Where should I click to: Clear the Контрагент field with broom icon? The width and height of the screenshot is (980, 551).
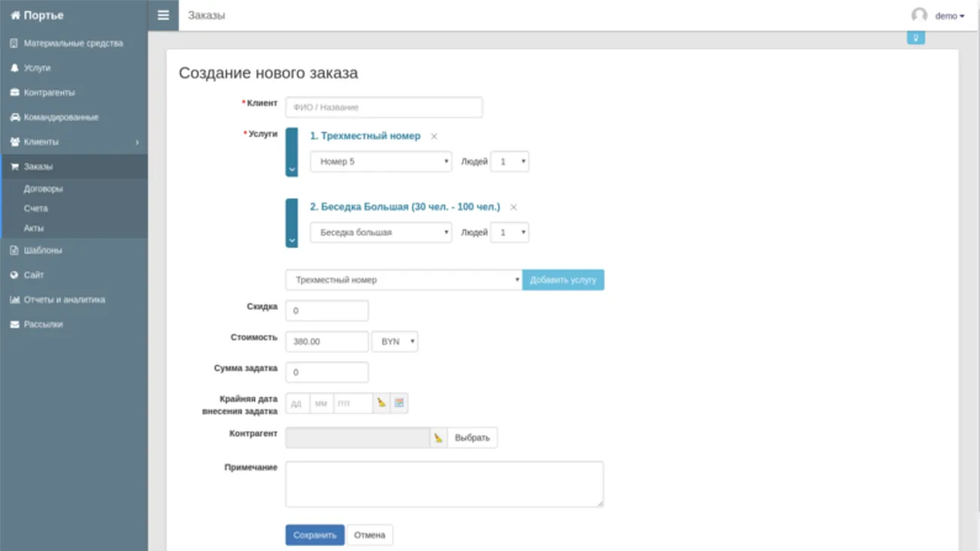point(438,438)
